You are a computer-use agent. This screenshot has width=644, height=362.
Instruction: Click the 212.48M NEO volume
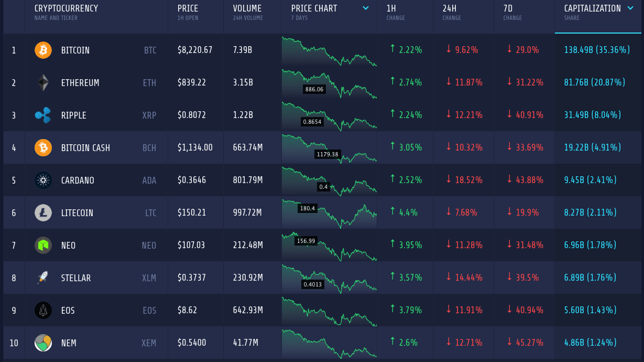point(248,246)
